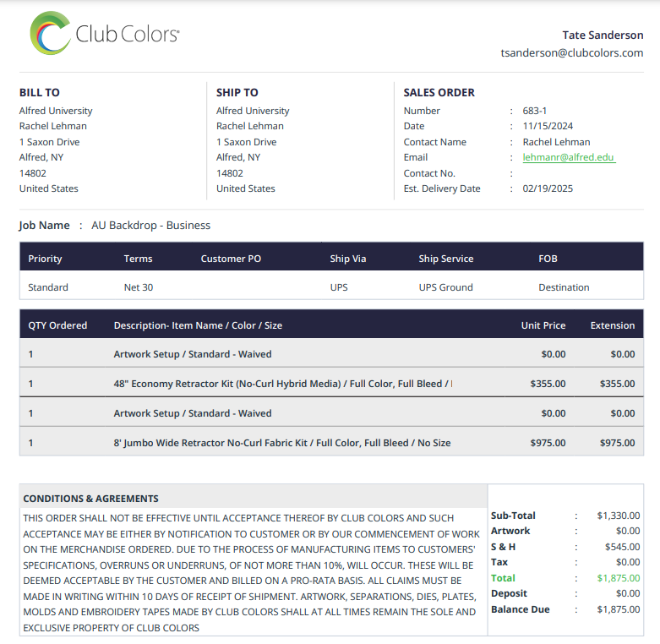Click the Unit Price column header
660x644 pixels.
[x=543, y=325]
